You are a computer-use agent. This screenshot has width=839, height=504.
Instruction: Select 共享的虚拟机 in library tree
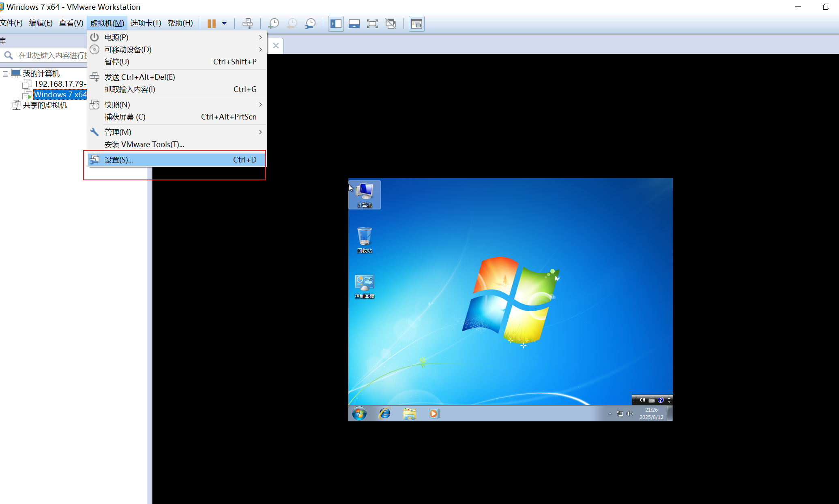(x=45, y=105)
